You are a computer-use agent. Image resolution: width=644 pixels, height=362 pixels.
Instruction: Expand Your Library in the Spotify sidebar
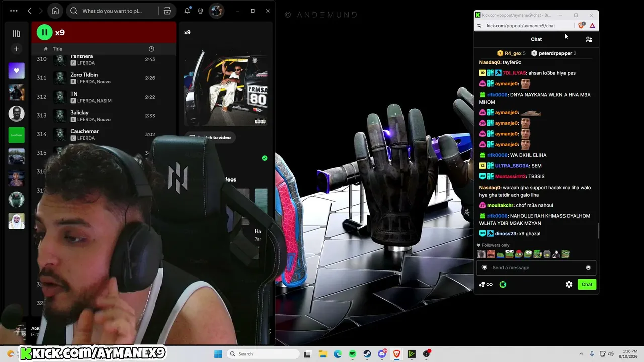[x=16, y=33]
